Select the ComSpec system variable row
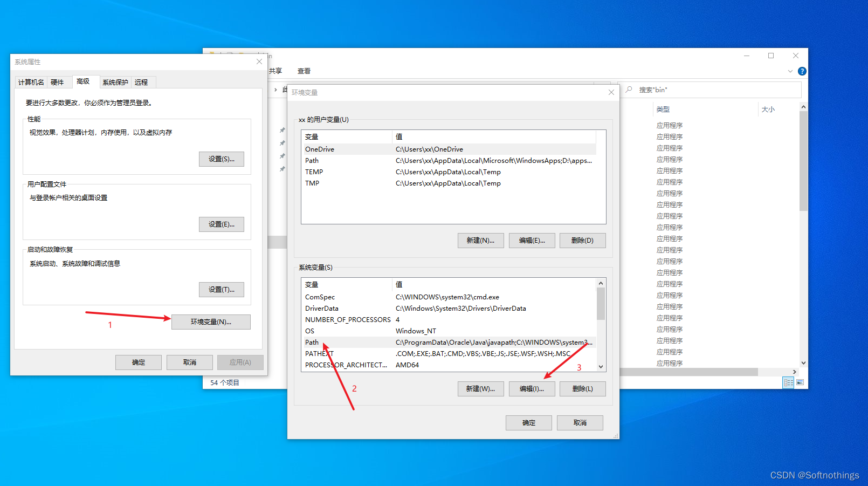The width and height of the screenshot is (868, 486). point(449,297)
